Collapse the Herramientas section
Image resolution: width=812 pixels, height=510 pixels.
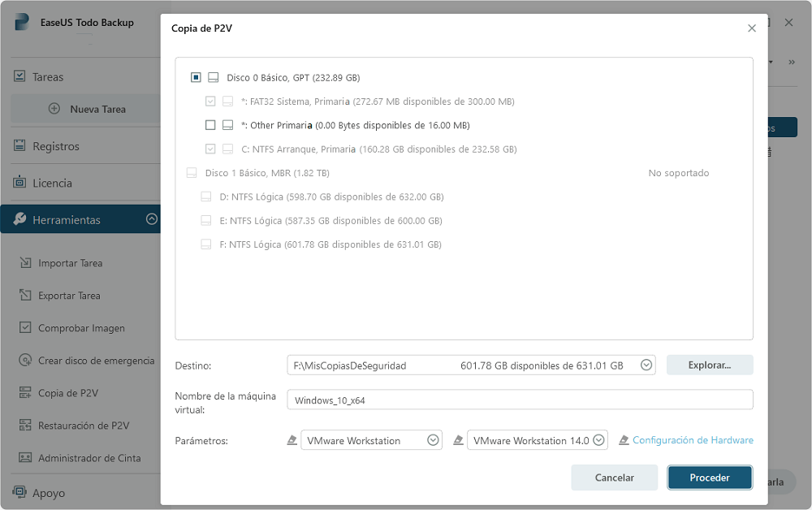click(151, 219)
